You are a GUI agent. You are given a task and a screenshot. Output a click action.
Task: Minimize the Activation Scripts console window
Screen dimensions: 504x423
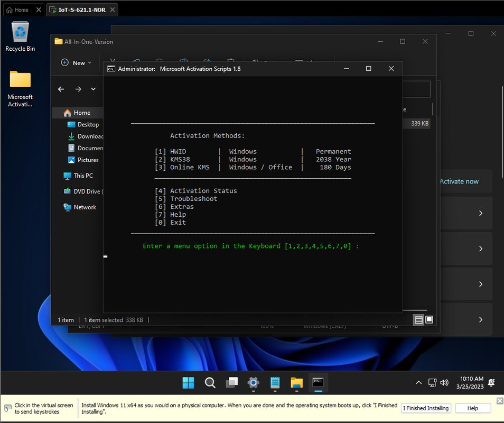[x=346, y=69]
